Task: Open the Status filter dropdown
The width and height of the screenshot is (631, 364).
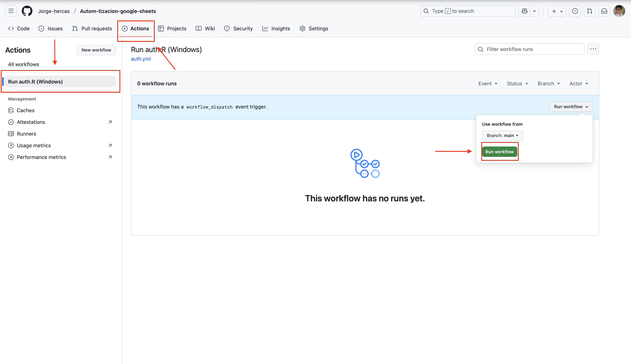Action: [x=517, y=84]
